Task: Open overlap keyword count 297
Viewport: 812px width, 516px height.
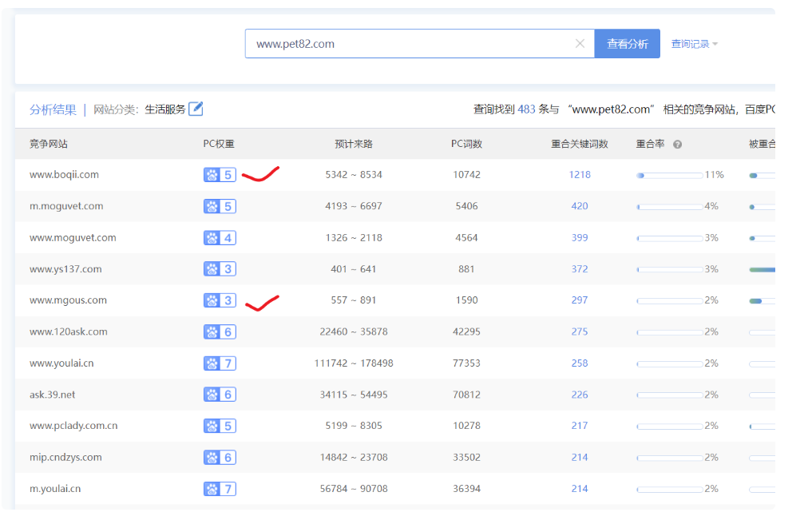Action: (x=580, y=300)
